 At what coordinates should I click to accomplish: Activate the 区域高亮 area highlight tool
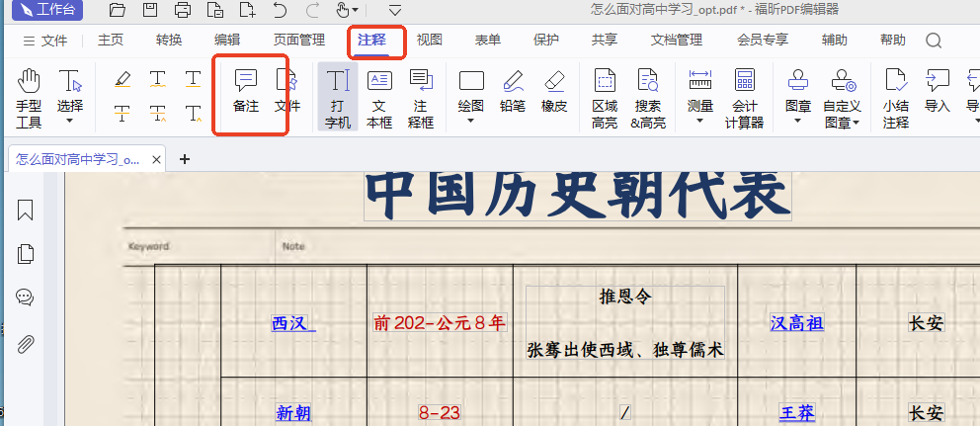605,98
